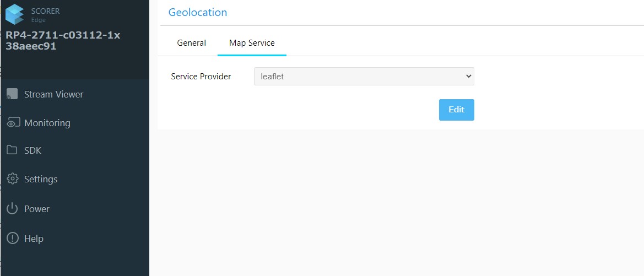Switch to the General tab

click(x=191, y=43)
